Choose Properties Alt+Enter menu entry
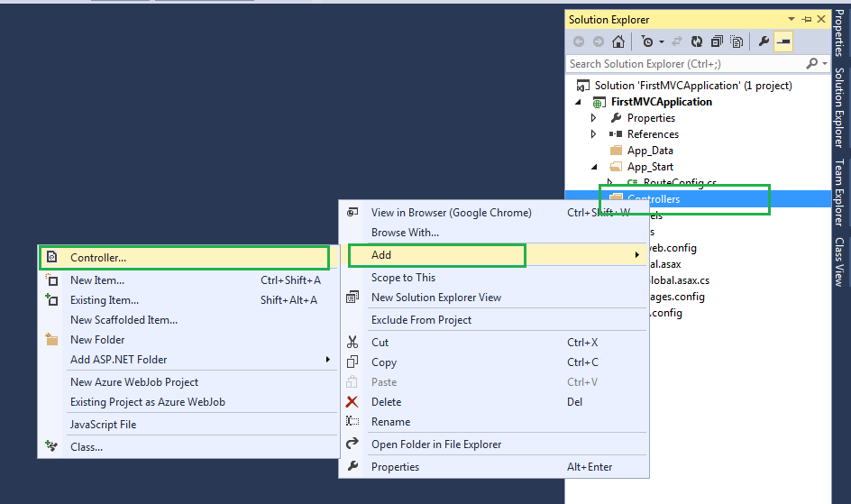Screen dimensions: 851x504 [x=493, y=467]
